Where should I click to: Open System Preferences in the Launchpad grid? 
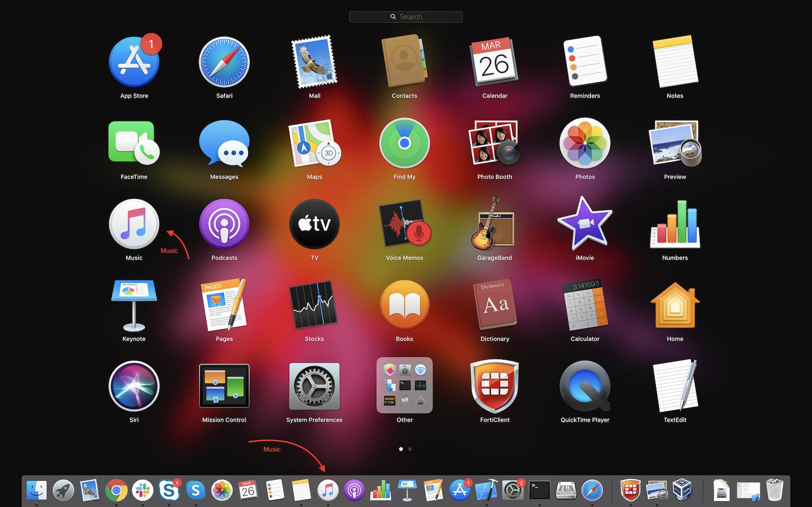314,386
